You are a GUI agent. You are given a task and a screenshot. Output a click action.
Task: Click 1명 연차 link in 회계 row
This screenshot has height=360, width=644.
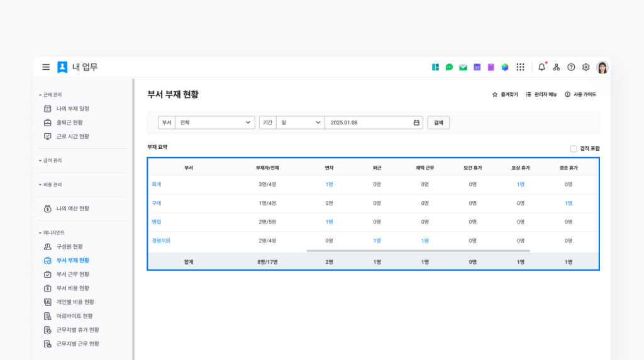(x=329, y=184)
